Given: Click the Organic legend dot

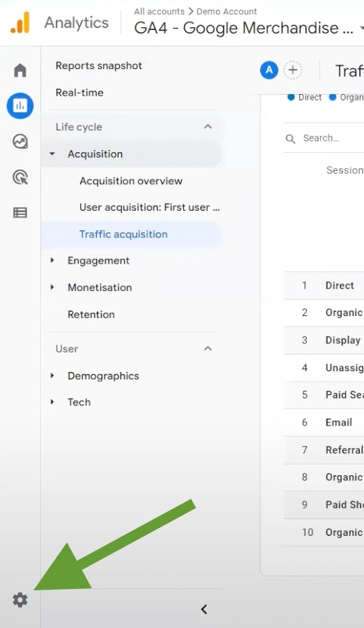Looking at the screenshot, I should (333, 97).
